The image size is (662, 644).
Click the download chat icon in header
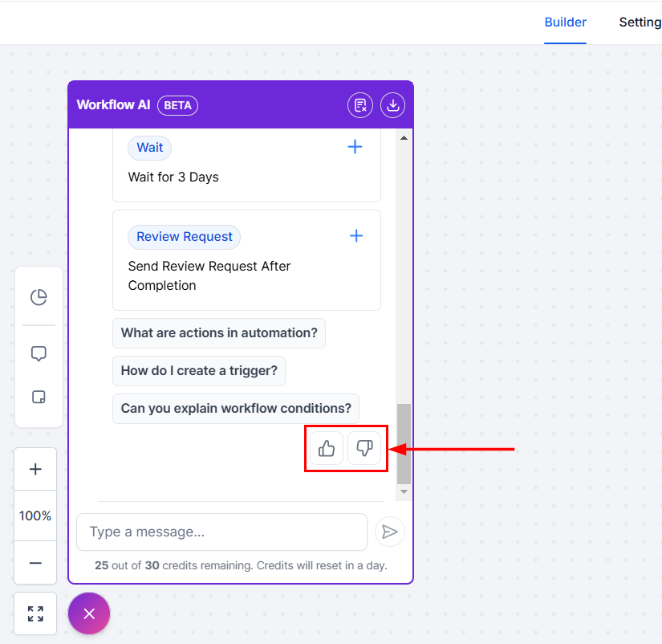coord(392,105)
